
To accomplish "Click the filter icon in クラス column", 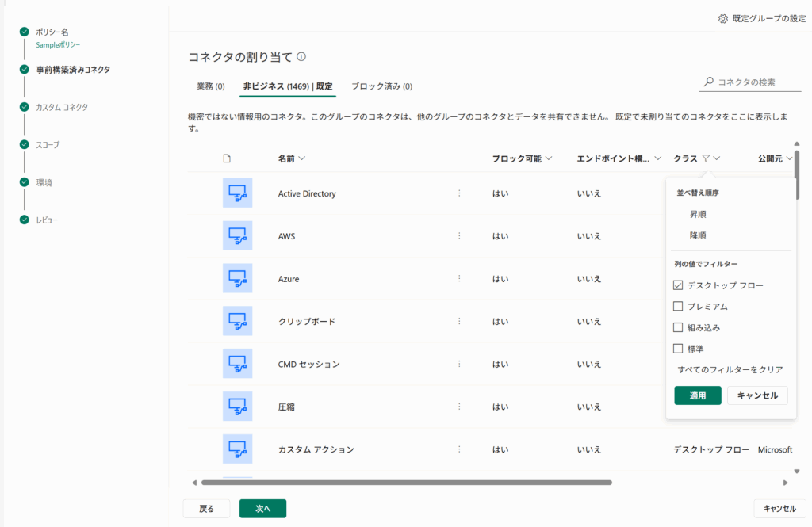I will 706,158.
